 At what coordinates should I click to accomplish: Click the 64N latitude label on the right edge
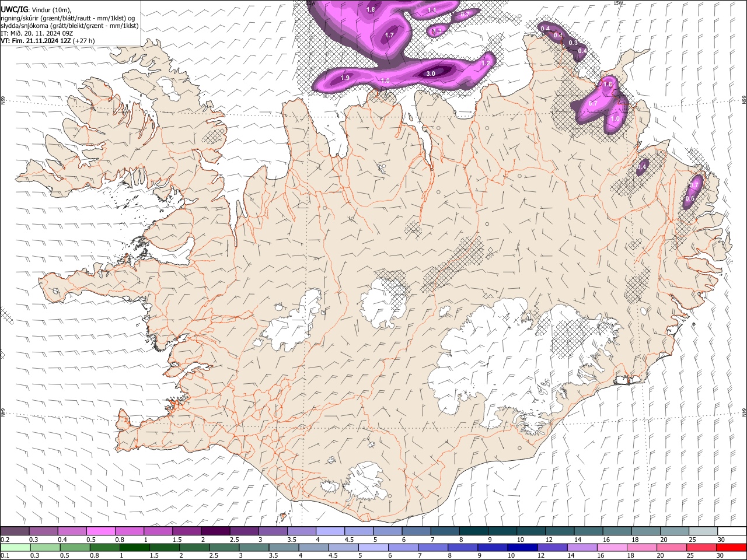click(744, 412)
